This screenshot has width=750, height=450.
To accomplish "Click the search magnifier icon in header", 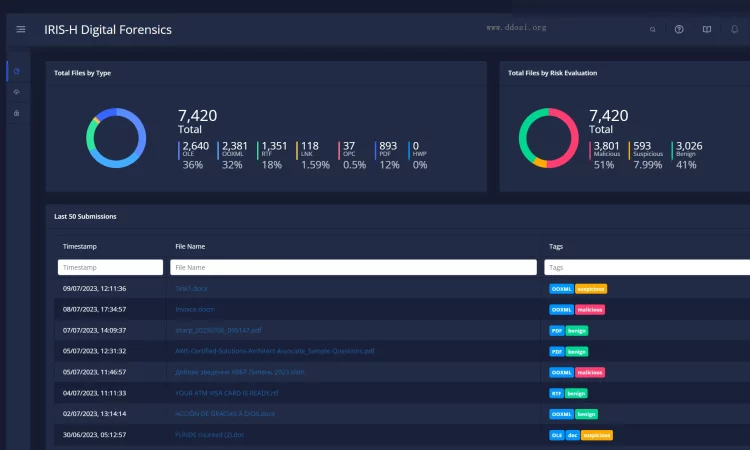I will 652,30.
